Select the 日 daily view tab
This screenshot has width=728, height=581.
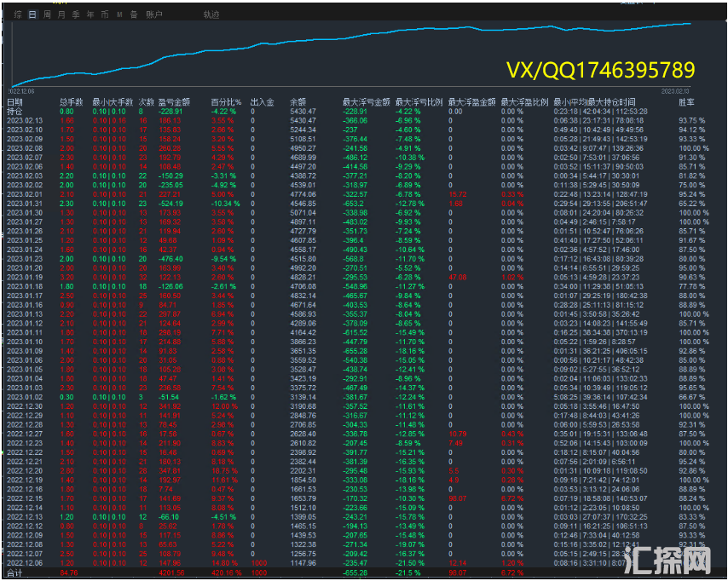tap(32, 14)
